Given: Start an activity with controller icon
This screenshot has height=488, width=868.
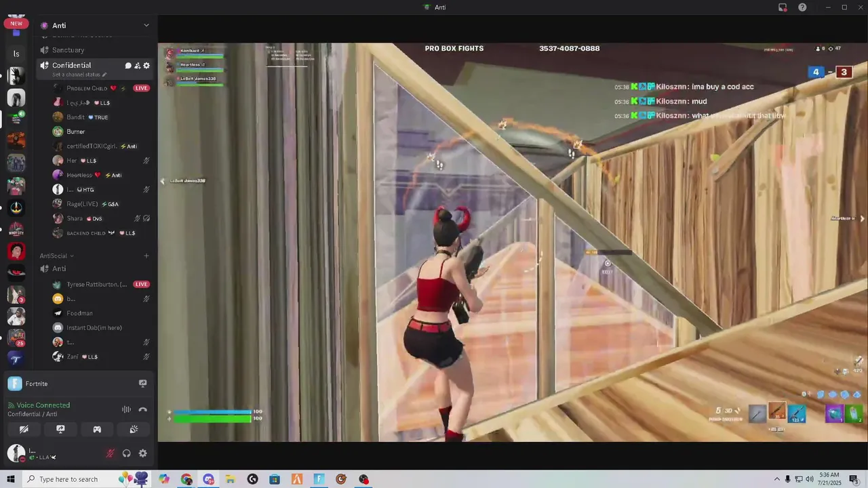Looking at the screenshot, I should pos(97,429).
